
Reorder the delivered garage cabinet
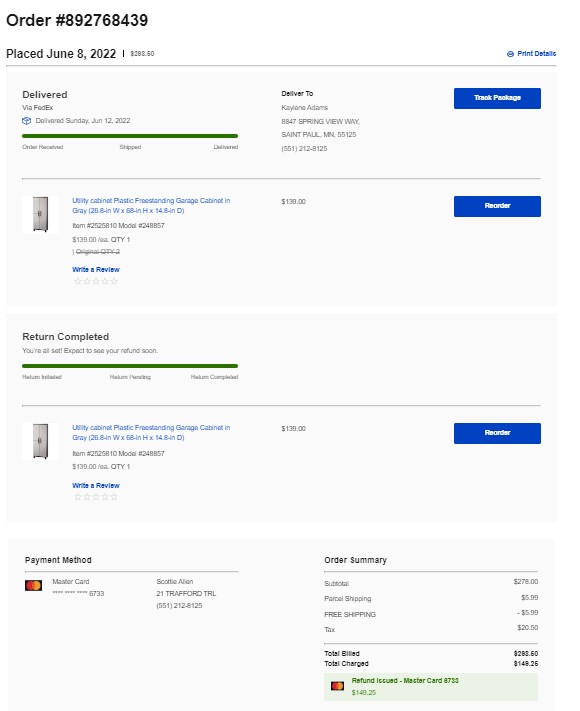497,206
